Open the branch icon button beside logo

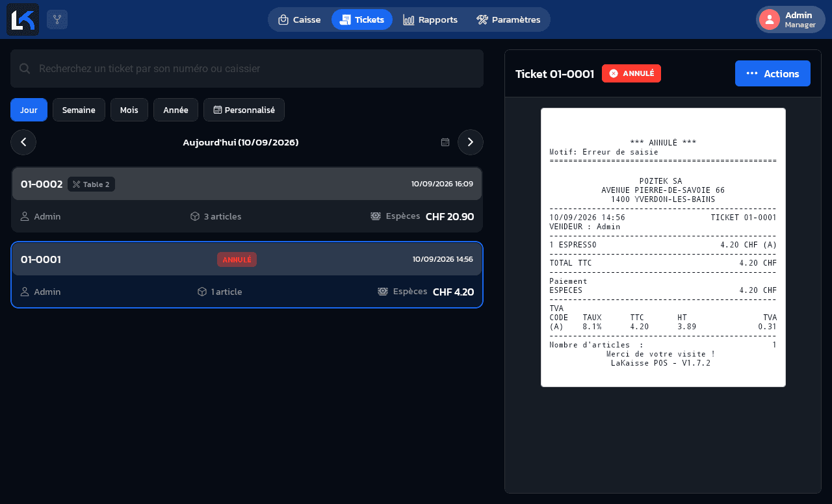point(57,19)
